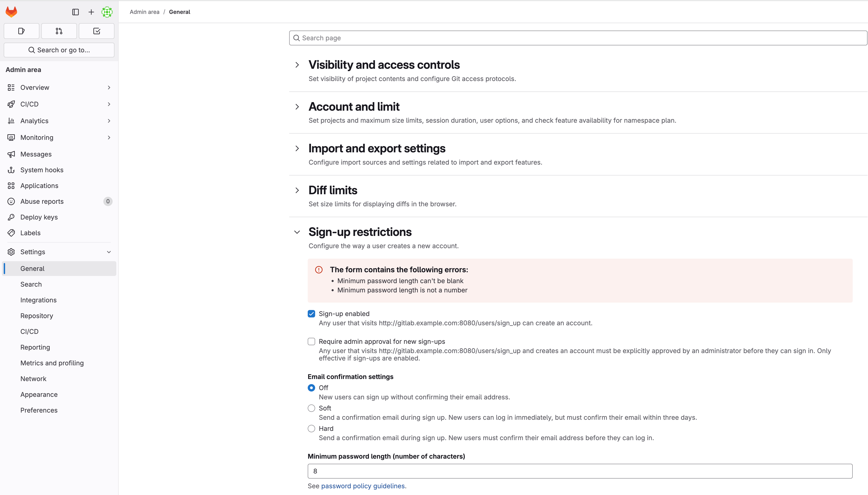The height and width of the screenshot is (495, 868).
Task: Uncheck the Sign-up enabled checkbox
Action: pyautogui.click(x=311, y=313)
